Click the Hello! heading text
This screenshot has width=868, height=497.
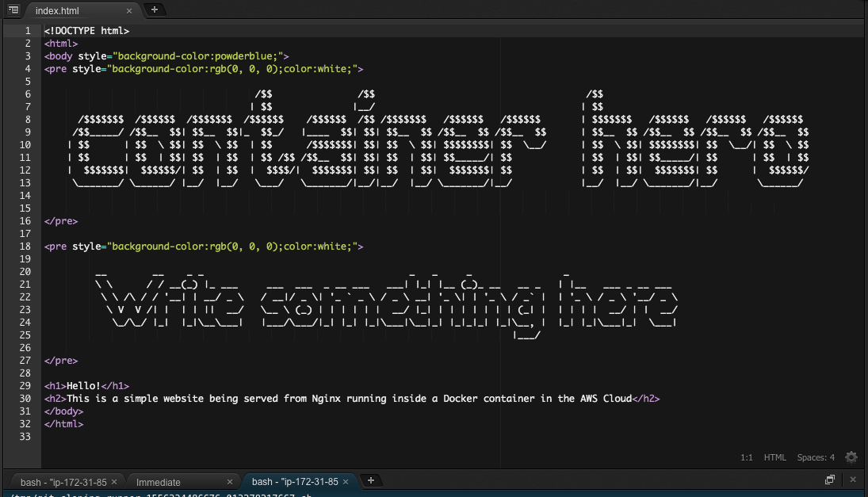83,386
